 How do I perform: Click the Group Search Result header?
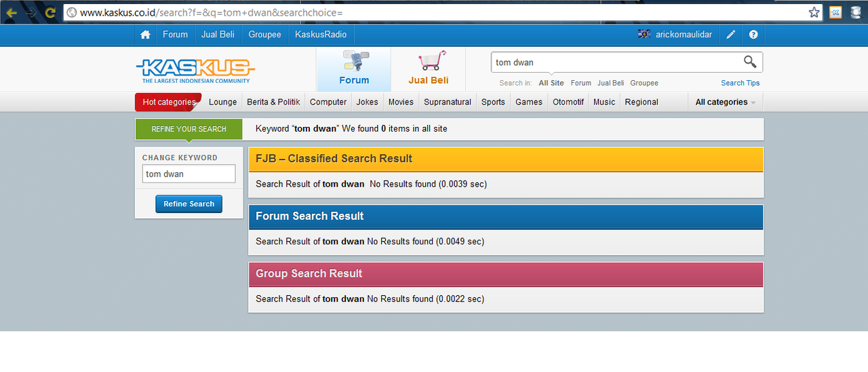[x=506, y=274]
